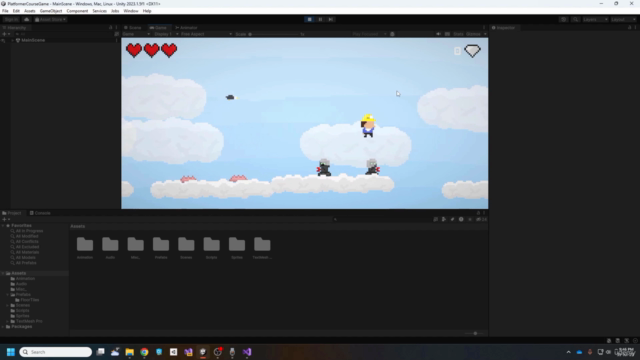The width and height of the screenshot is (640, 360).
Task: Open File Explorer from the taskbar
Action: pos(129,352)
